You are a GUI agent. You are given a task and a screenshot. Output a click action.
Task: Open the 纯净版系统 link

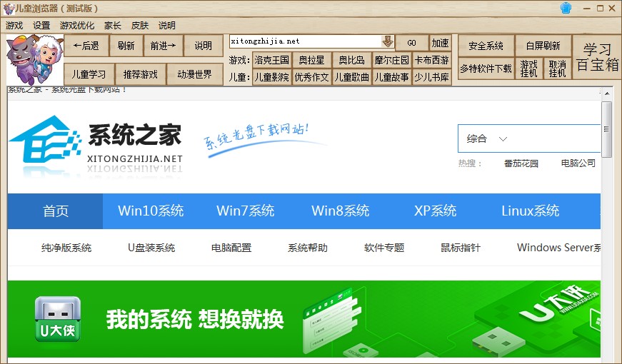(x=66, y=248)
